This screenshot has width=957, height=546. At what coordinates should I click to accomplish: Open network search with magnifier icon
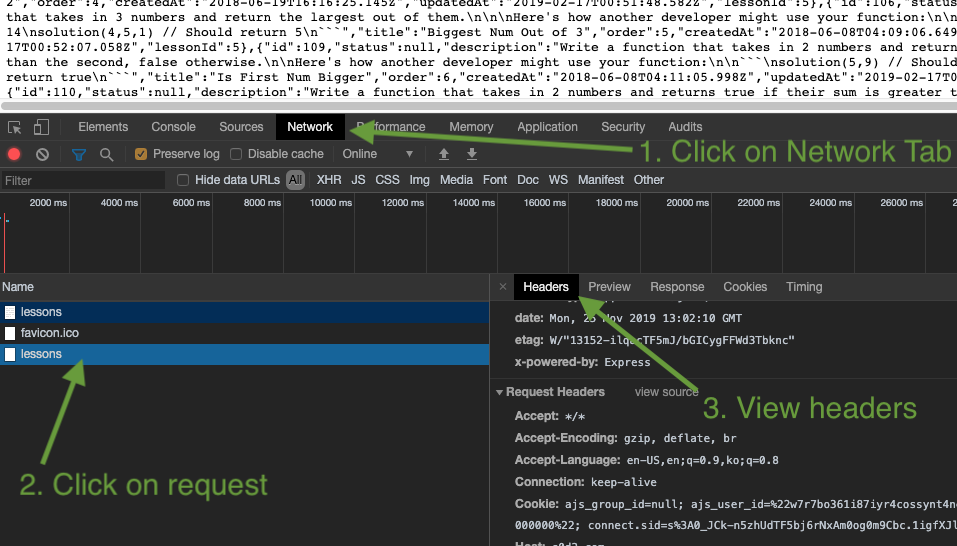click(x=106, y=154)
